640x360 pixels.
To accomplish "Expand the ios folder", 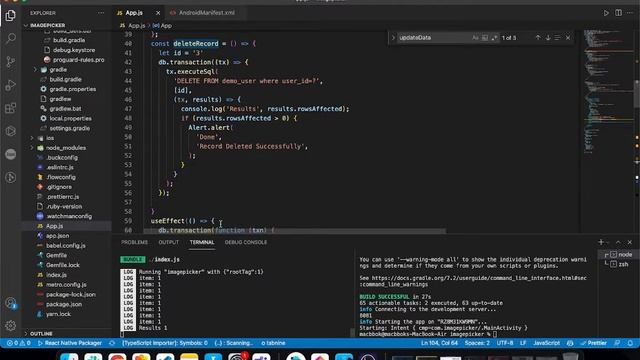I will [50, 138].
